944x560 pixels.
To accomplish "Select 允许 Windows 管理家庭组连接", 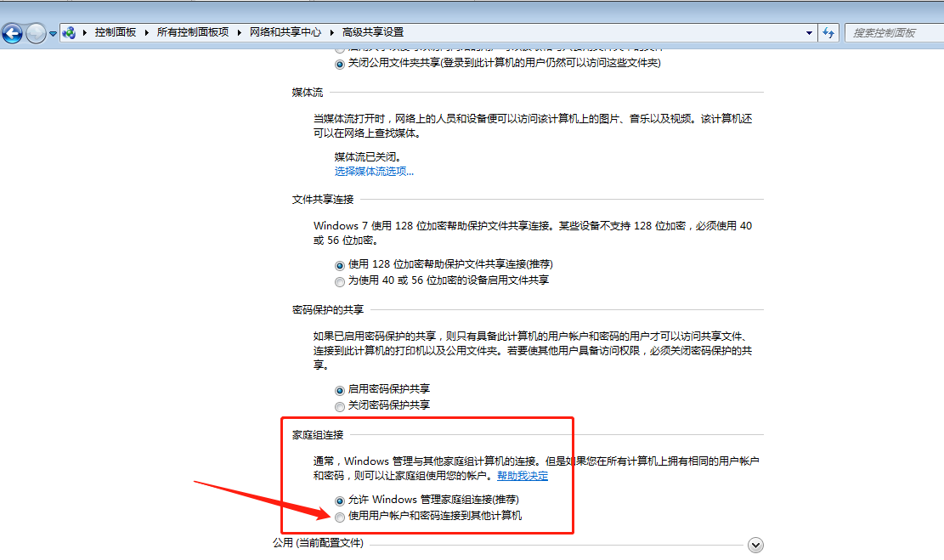I will coord(339,500).
